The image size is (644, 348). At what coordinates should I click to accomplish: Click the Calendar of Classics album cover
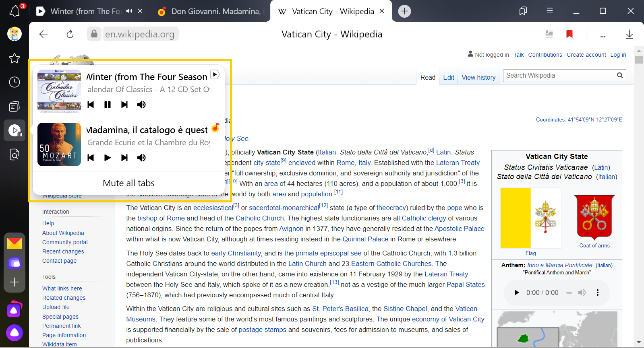click(59, 92)
